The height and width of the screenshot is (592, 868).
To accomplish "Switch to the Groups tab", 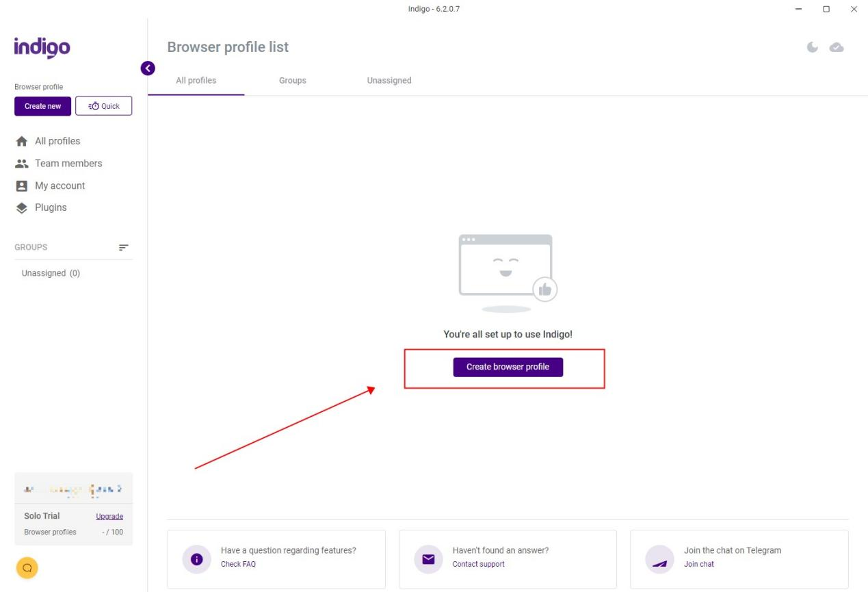I will pos(293,81).
